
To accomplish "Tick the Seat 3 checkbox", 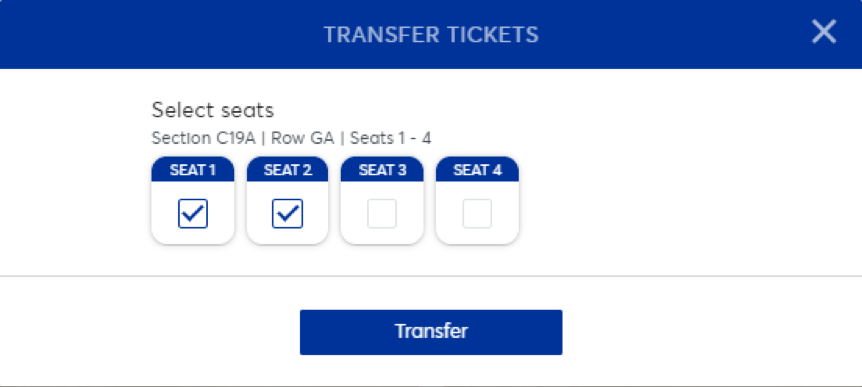I will click(382, 213).
